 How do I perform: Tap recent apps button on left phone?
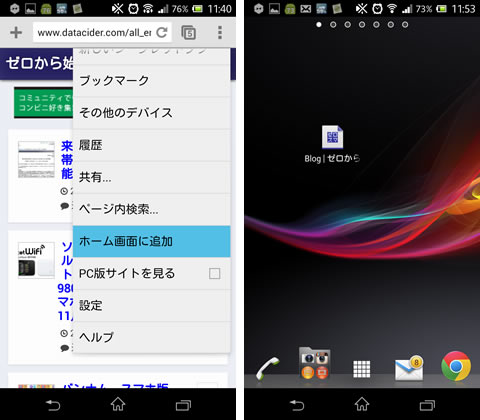click(x=183, y=405)
